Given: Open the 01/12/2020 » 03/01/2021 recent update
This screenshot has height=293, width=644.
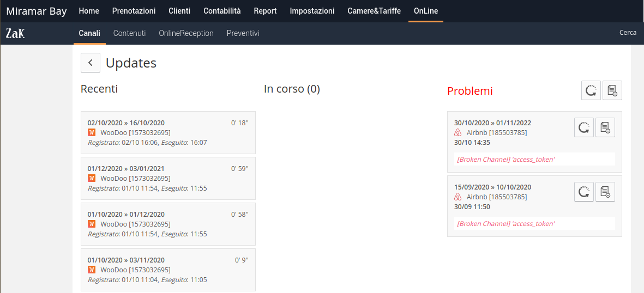Looking at the screenshot, I should coord(168,179).
